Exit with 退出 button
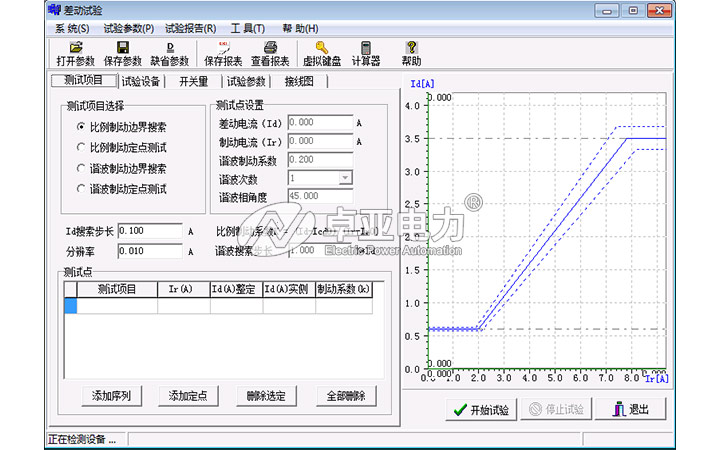 click(x=630, y=409)
